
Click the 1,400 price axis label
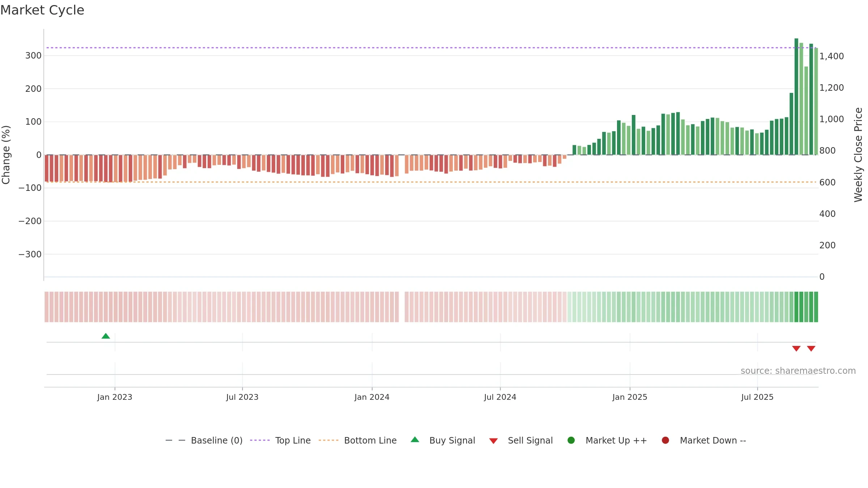point(831,56)
